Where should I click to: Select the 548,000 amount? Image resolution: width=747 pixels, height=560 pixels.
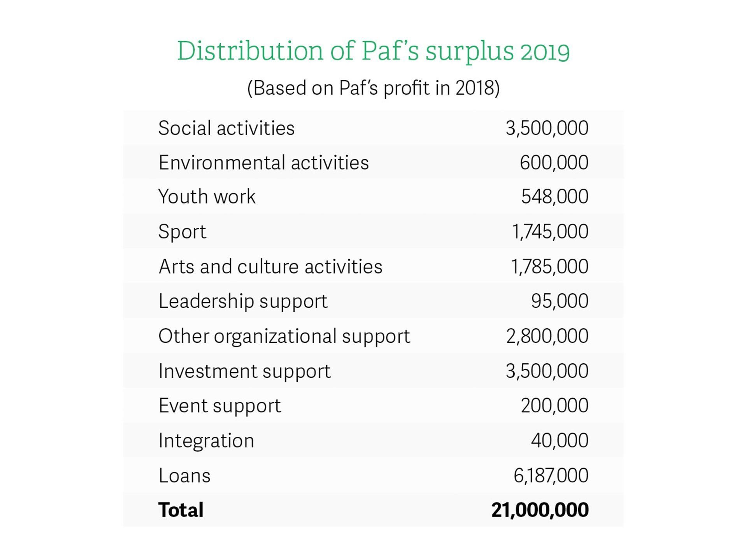click(x=554, y=197)
